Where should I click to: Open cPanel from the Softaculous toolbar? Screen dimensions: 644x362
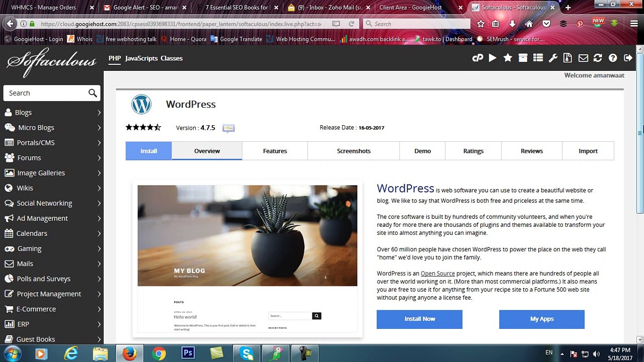(477, 58)
